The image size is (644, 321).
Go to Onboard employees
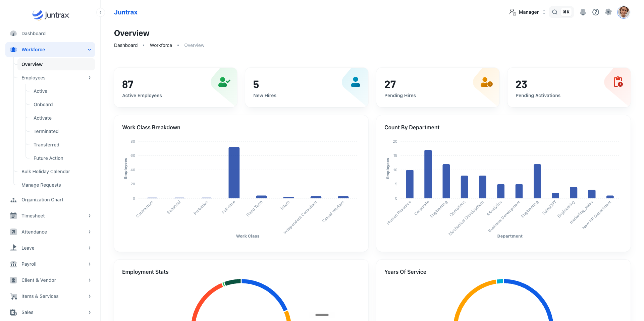click(43, 105)
